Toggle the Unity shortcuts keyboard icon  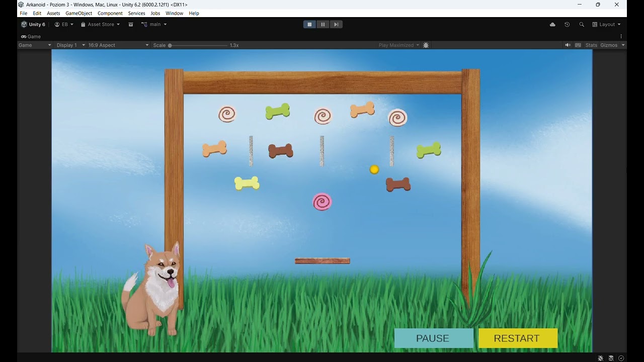578,45
